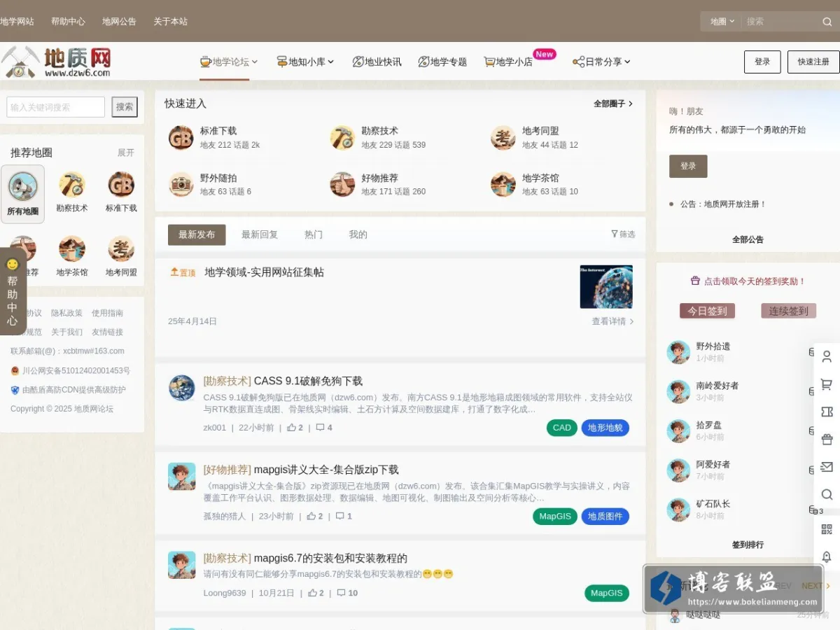Open the user profile icon in floating sidebar

827,357
